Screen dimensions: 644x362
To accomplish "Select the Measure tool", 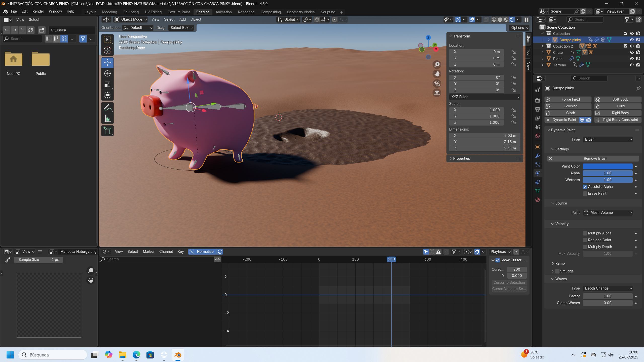I will tap(107, 118).
